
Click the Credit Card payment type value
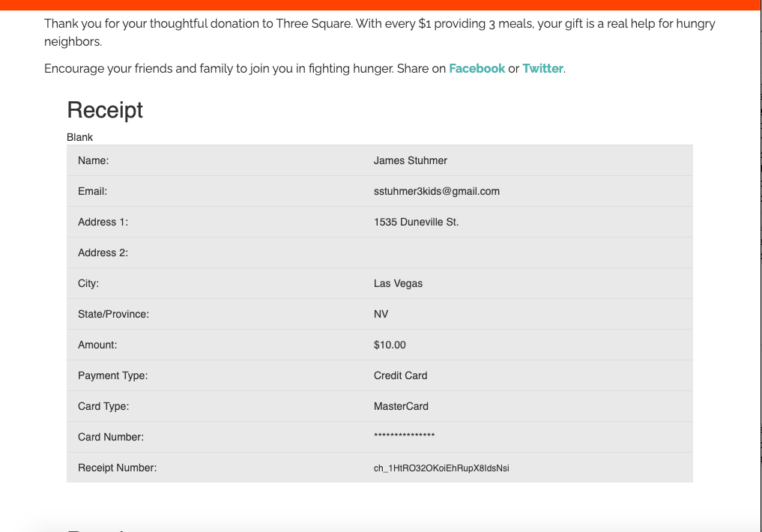point(400,375)
